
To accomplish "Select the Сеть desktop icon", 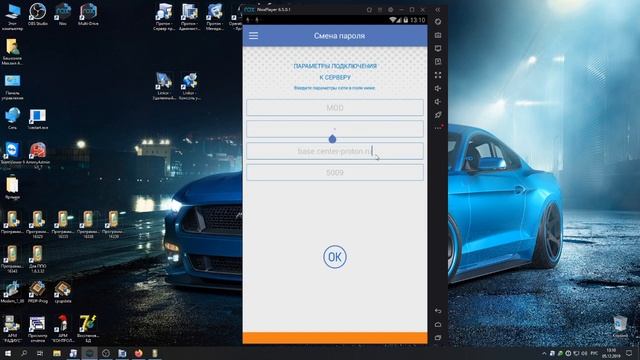I will 12,119.
